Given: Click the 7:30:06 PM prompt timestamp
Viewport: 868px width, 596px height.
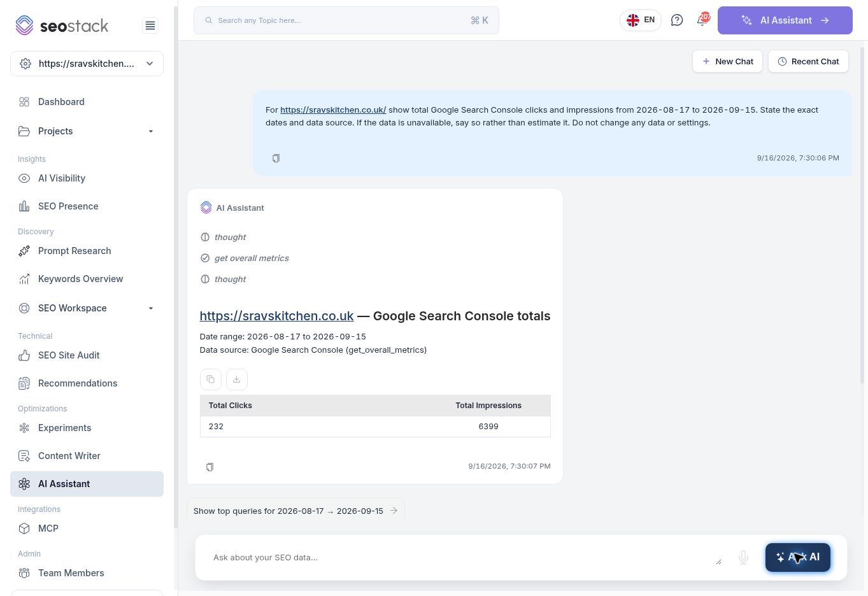Looking at the screenshot, I should tap(798, 158).
